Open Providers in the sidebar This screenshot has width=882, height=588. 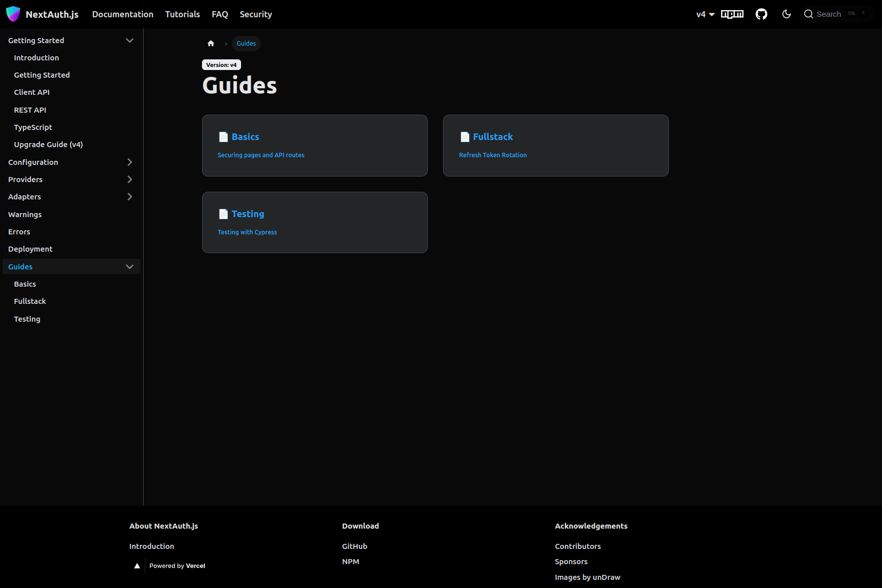(25, 180)
